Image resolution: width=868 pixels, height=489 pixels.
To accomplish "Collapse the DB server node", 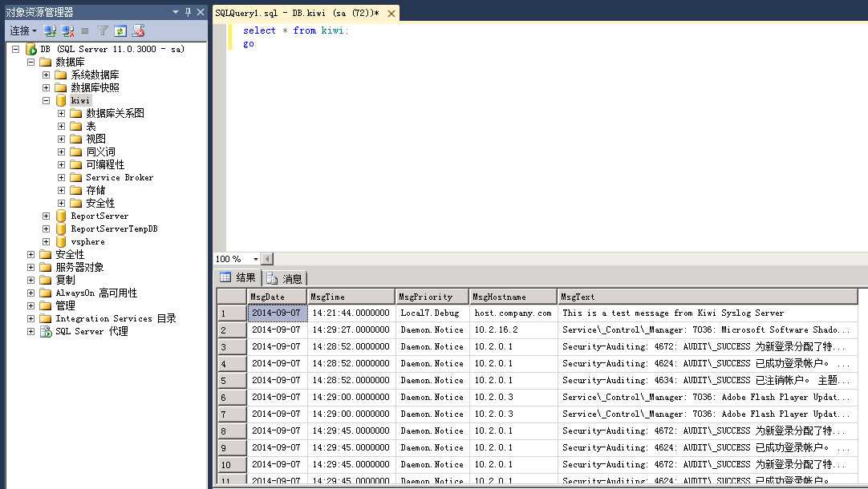I will (15, 49).
